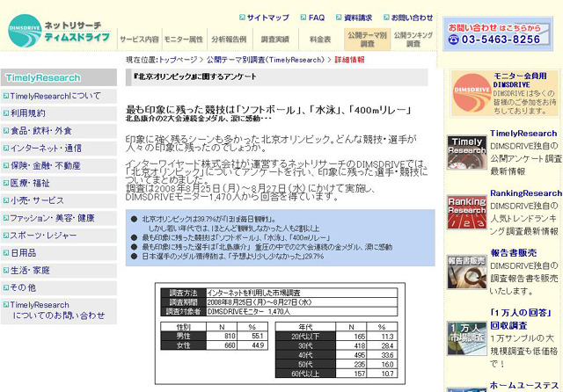Viewport: 563px width, 392px height.
Task: Click the 1万人市場調査 thumbnail image
Action: tap(466, 338)
